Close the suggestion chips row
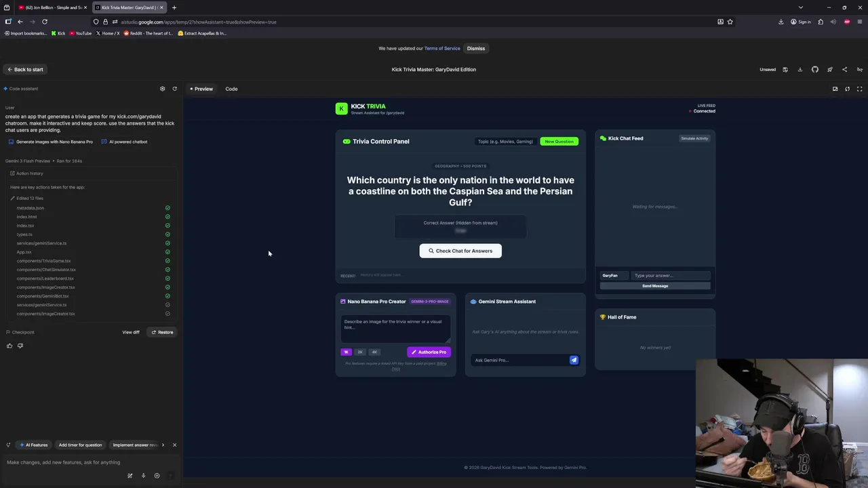Image resolution: width=868 pixels, height=488 pixels. tap(174, 445)
